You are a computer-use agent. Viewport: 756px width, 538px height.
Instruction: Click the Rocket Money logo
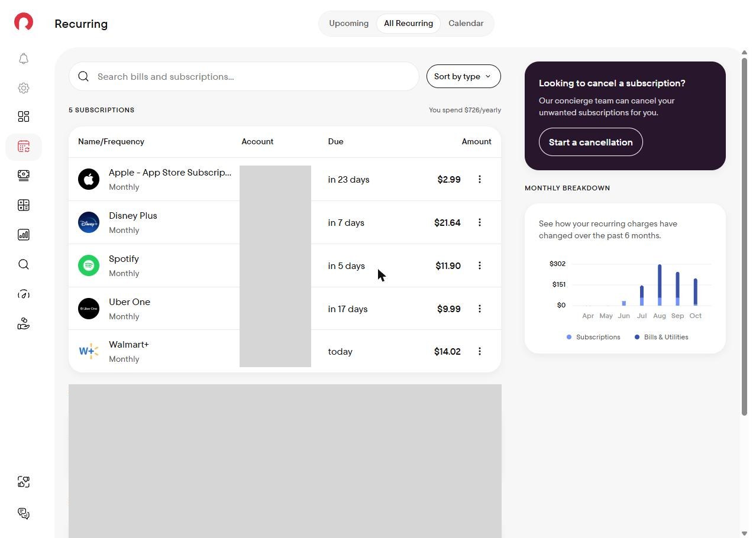[24, 22]
